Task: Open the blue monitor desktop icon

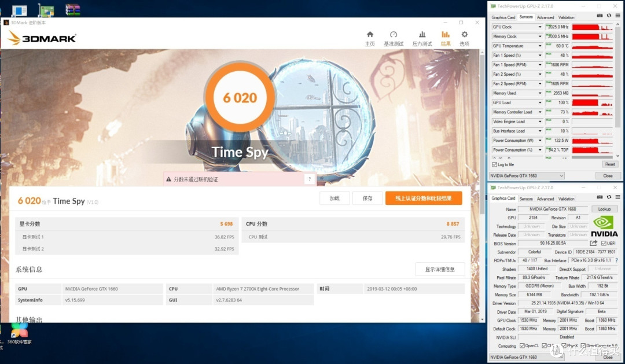Action: click(x=19, y=11)
